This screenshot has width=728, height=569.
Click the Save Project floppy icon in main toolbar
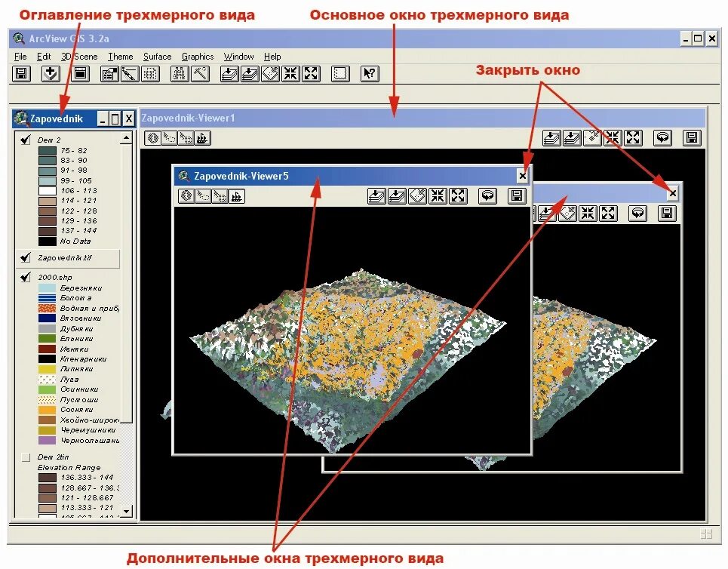[x=21, y=73]
